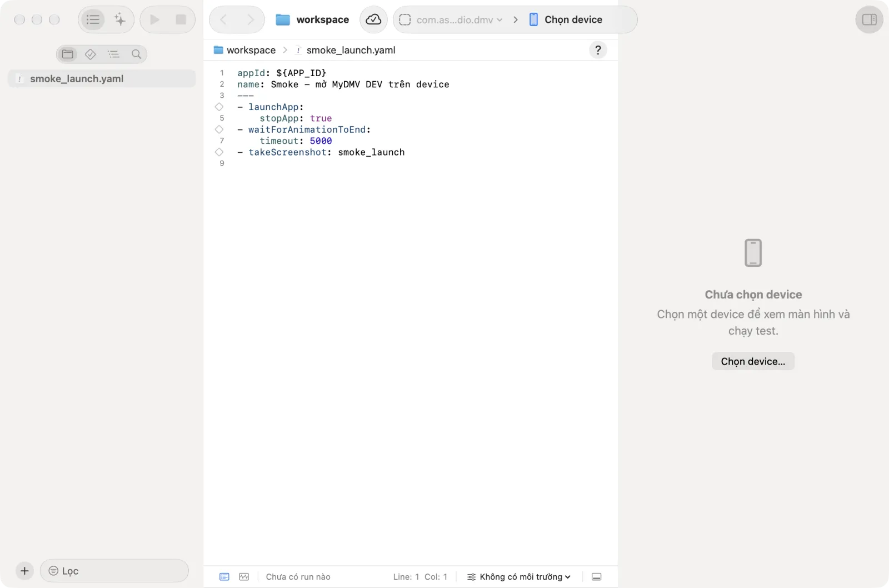Image resolution: width=889 pixels, height=588 pixels.
Task: Click run diamond next to launchApp
Action: pyautogui.click(x=219, y=107)
